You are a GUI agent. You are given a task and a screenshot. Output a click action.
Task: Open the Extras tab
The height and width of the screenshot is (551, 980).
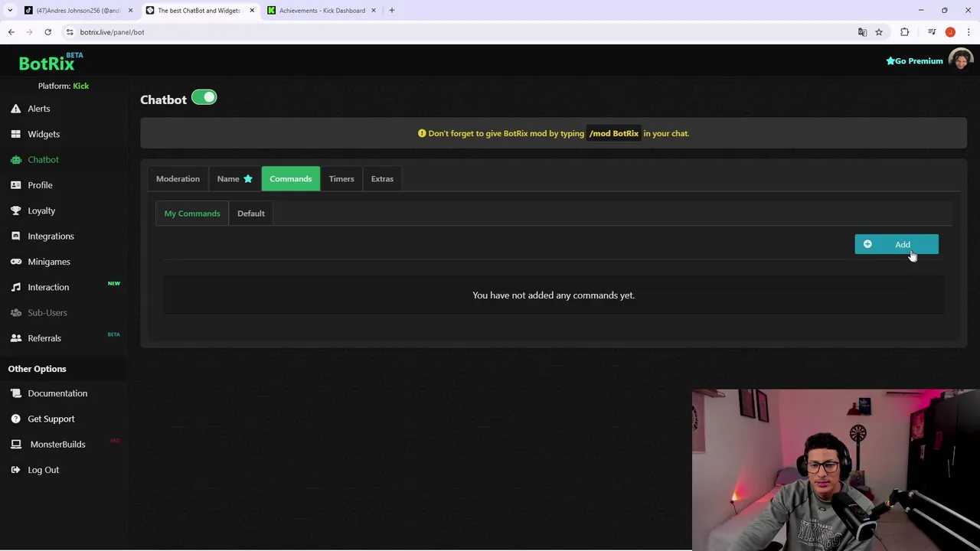pyautogui.click(x=382, y=178)
